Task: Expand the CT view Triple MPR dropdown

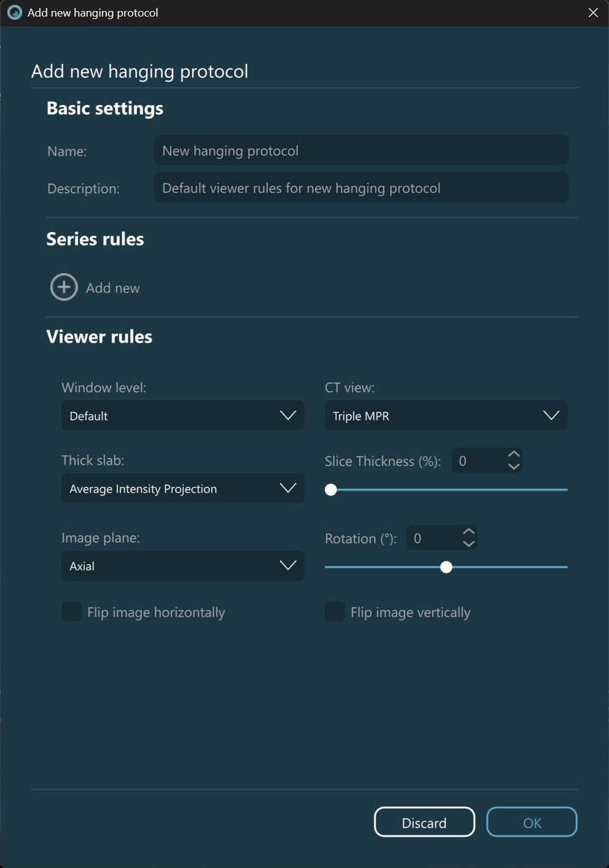Action: coord(446,416)
